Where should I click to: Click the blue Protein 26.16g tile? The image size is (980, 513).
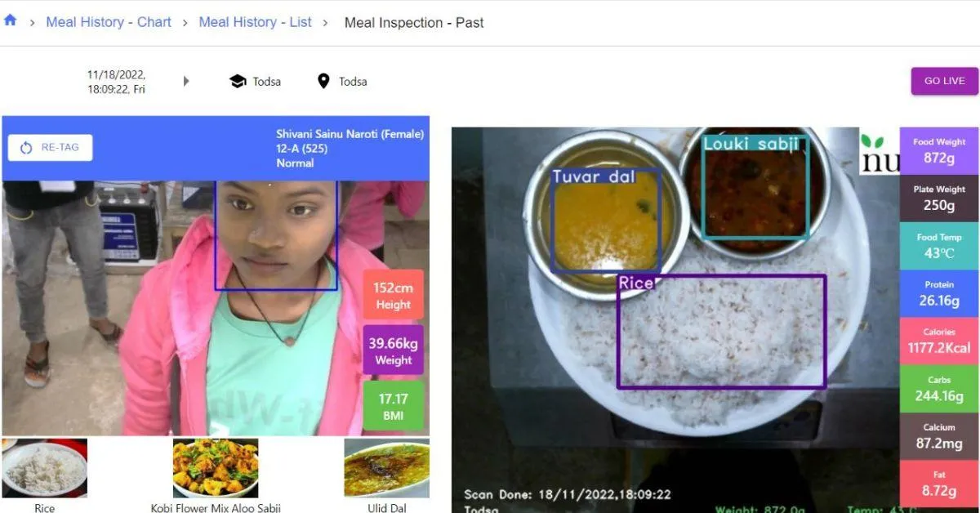939,293
